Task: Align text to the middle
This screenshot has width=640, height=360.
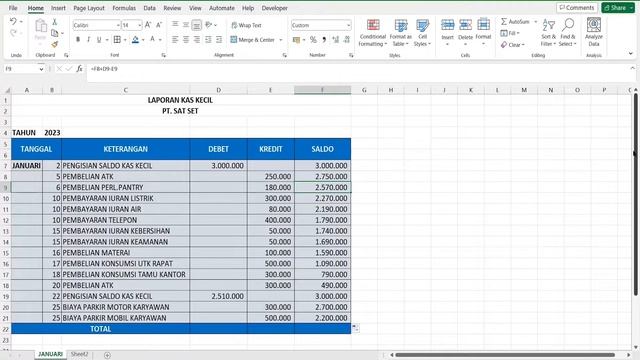Action: [x=186, y=25]
